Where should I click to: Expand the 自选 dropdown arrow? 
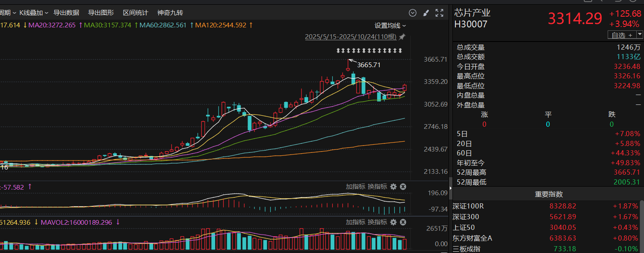639,35
